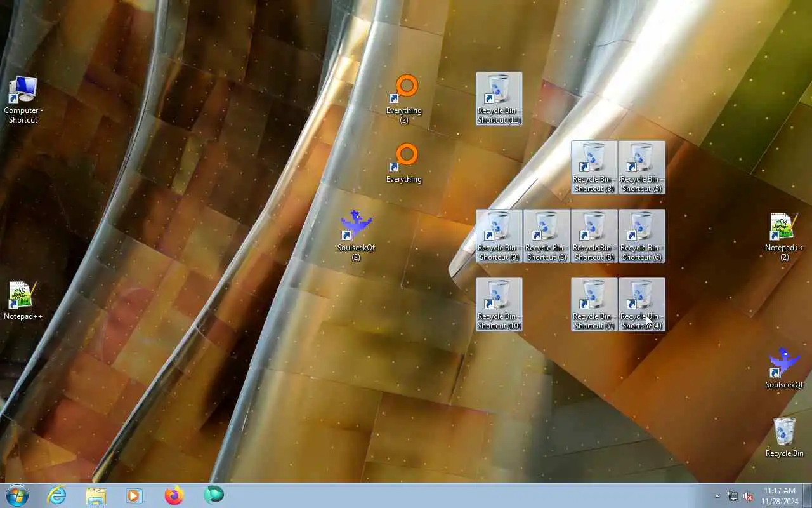Select Recycle Bin - Shortcut (8)
Image resolution: width=812 pixels, height=508 pixels.
coord(594,236)
